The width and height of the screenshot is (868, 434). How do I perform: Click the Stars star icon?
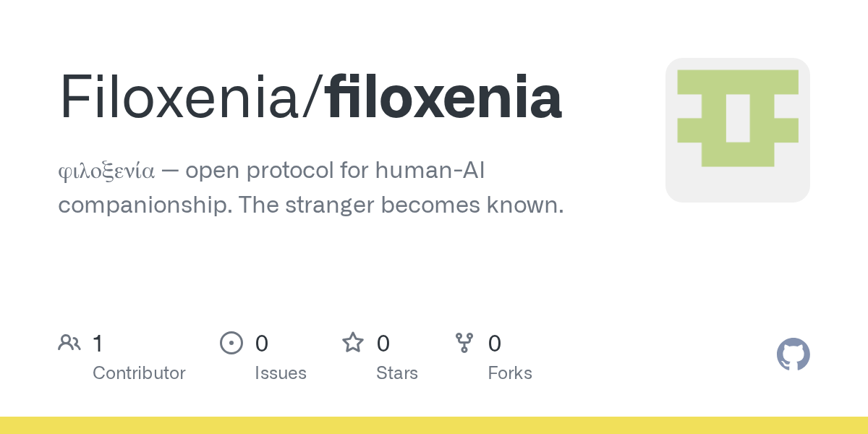(352, 342)
